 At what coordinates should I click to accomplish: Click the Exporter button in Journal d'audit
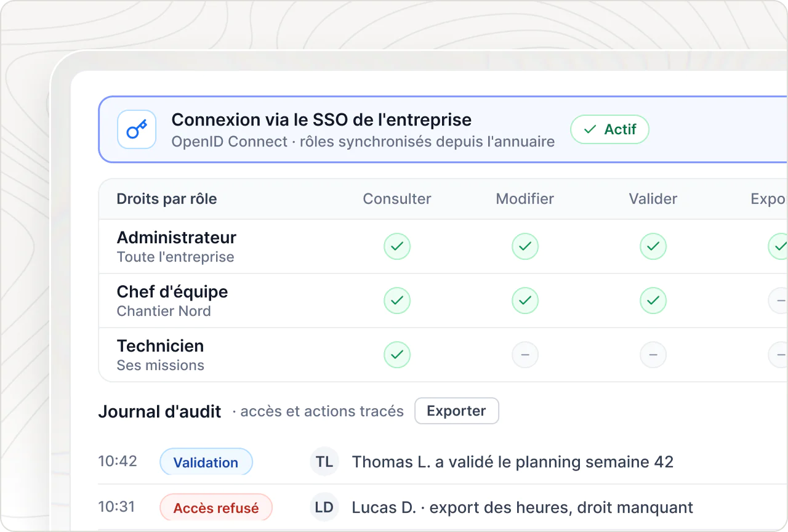pyautogui.click(x=456, y=411)
